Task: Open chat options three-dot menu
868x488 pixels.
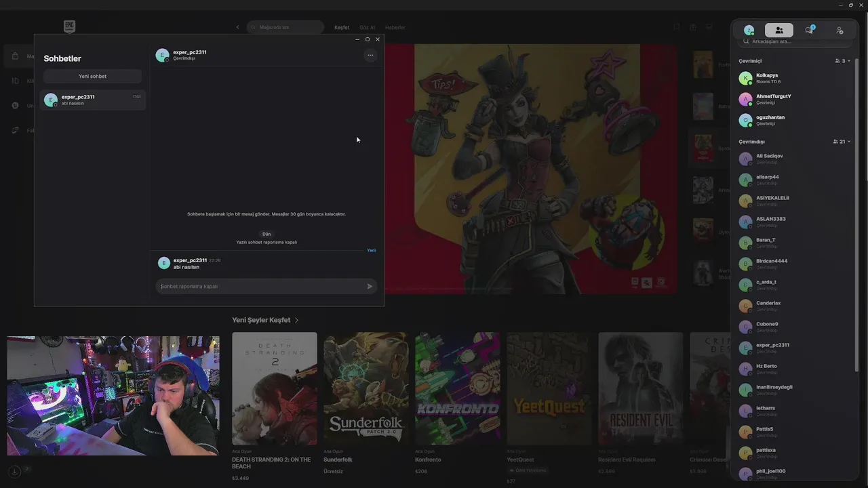Action: 370,56
